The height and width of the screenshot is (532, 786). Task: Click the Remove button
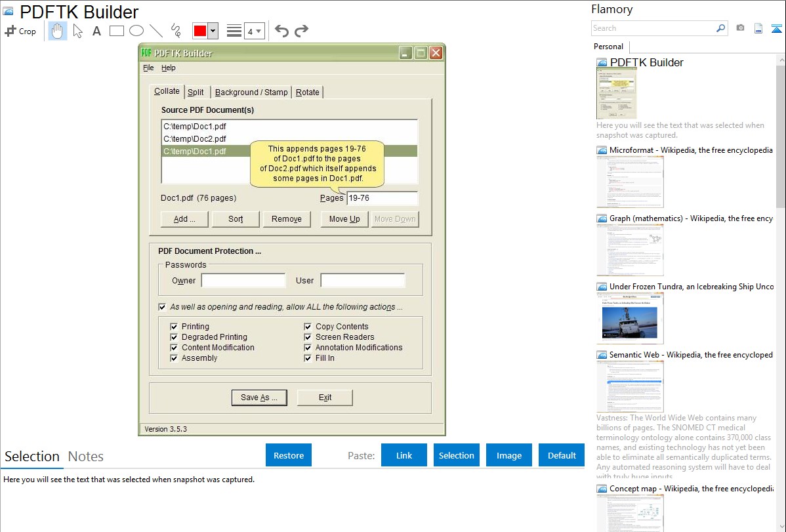point(287,219)
